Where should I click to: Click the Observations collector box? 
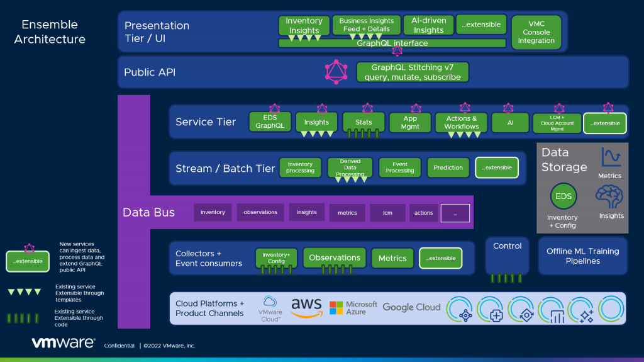(x=335, y=257)
